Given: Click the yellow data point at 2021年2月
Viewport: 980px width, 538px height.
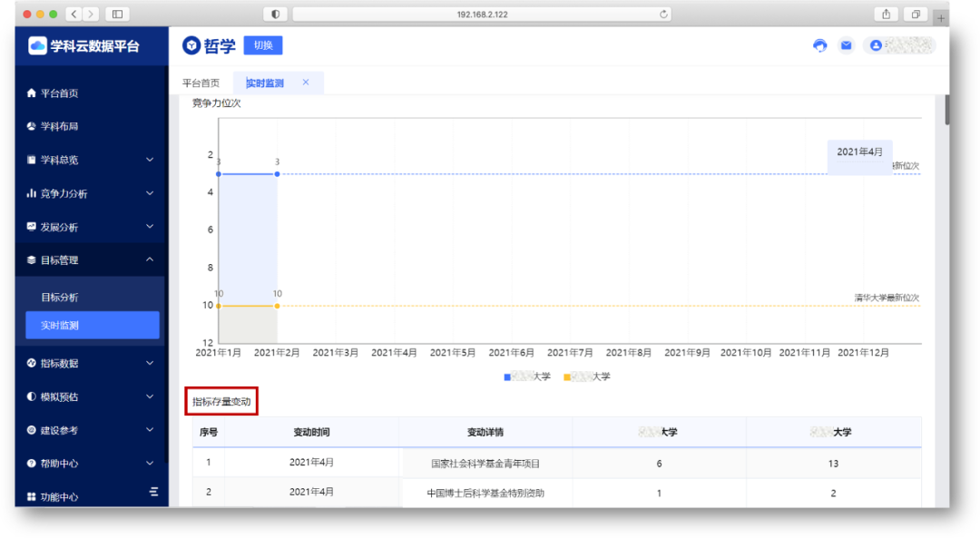Looking at the screenshot, I should tap(277, 306).
